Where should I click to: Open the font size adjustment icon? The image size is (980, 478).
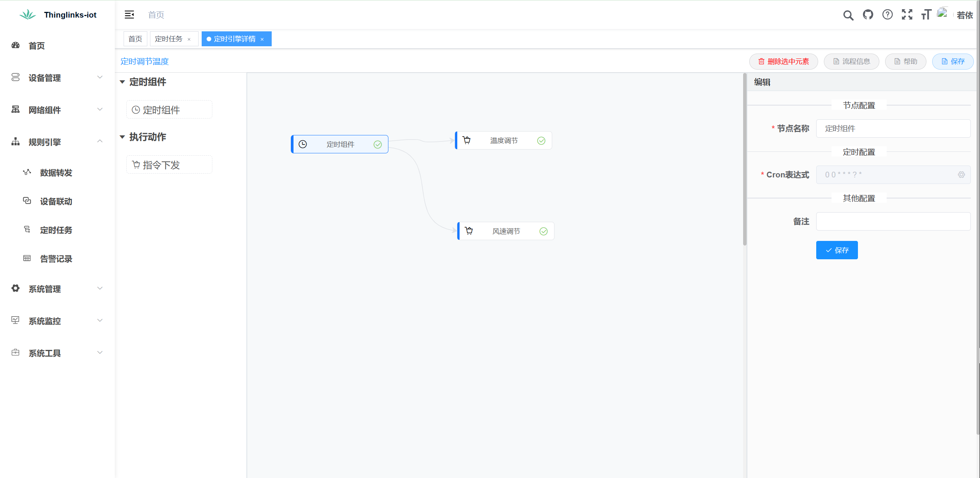[926, 15]
